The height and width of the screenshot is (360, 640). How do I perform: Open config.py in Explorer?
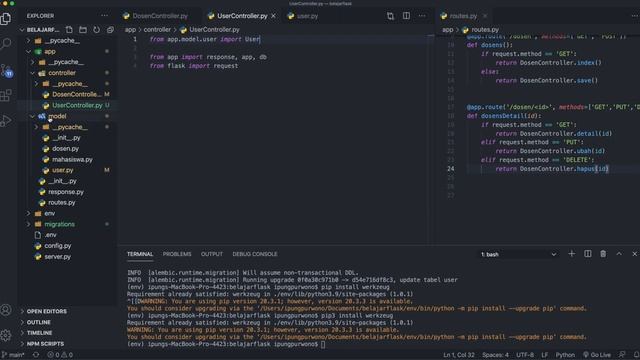pos(58,246)
